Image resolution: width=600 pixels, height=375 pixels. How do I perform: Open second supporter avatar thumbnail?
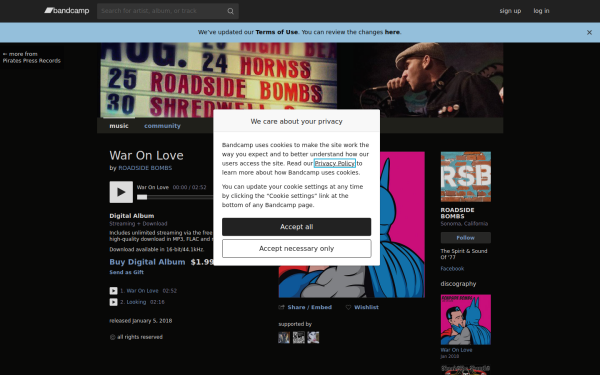coord(298,338)
